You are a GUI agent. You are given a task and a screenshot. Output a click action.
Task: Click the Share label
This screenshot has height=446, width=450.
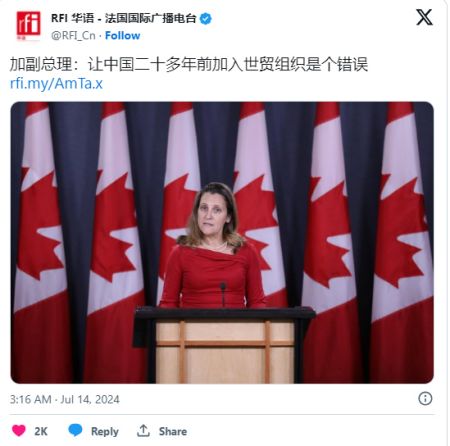click(x=173, y=431)
